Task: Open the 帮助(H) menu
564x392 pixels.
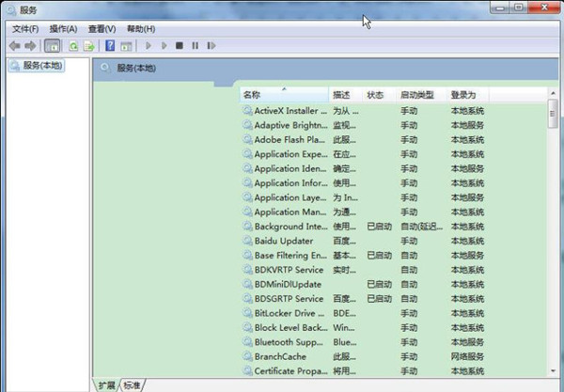Action: [x=140, y=28]
